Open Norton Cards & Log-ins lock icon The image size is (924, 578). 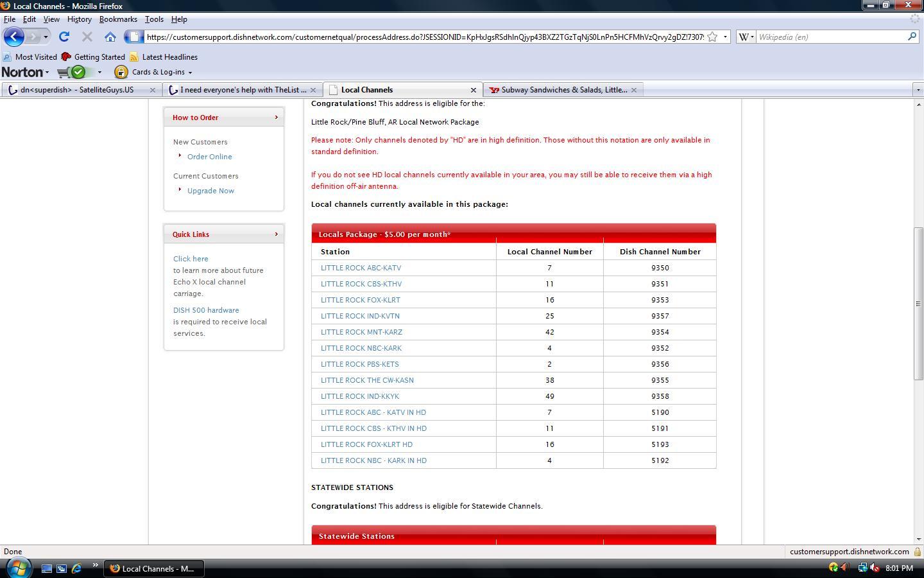point(121,72)
